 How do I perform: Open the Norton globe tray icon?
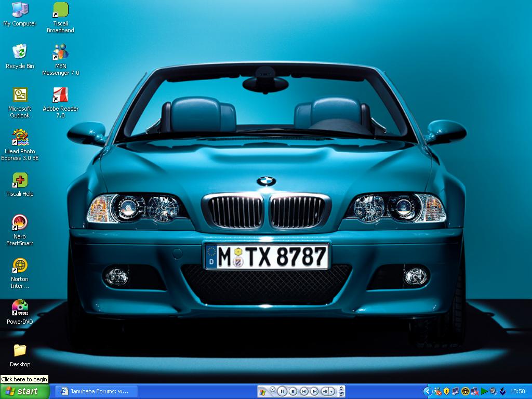tap(465, 392)
